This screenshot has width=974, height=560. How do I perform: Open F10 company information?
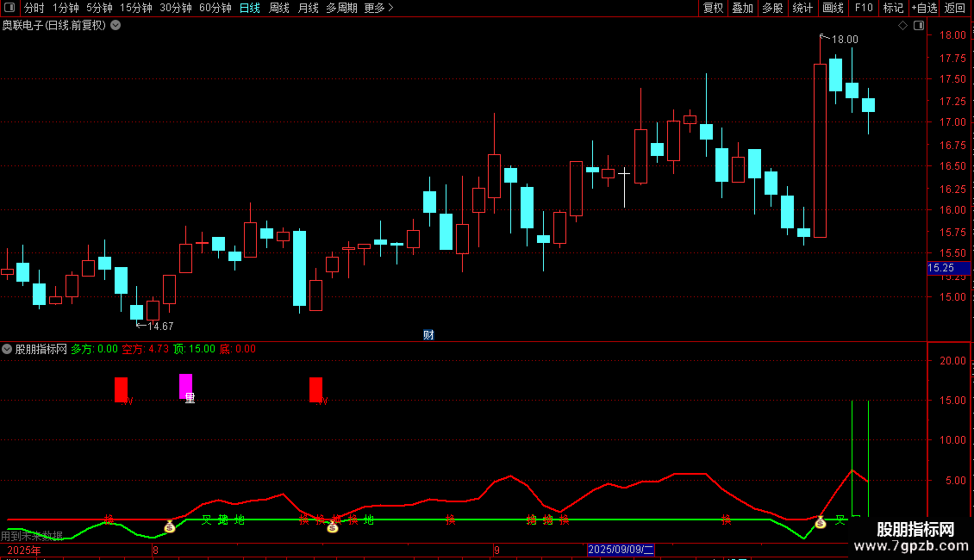[x=864, y=8]
